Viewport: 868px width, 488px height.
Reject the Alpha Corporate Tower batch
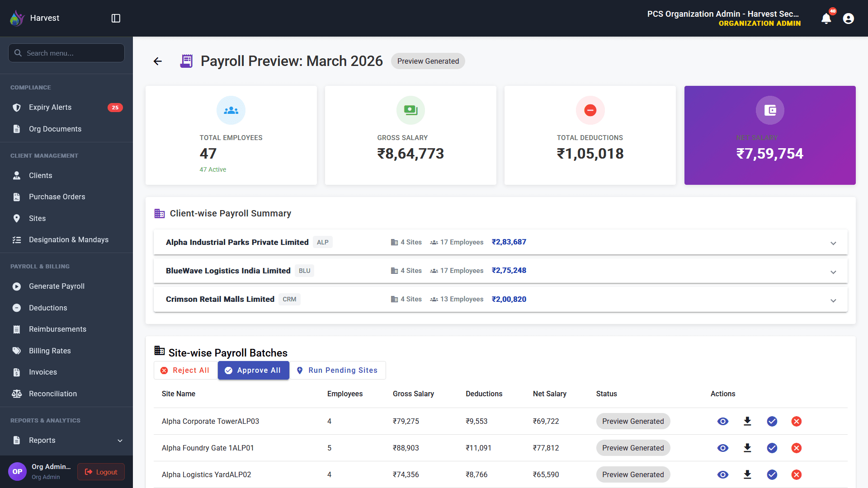(x=797, y=421)
